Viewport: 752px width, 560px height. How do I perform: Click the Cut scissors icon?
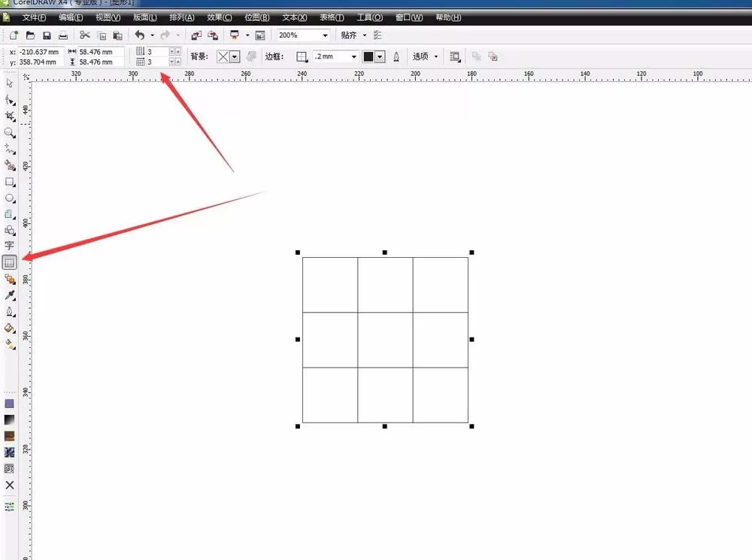[x=85, y=35]
